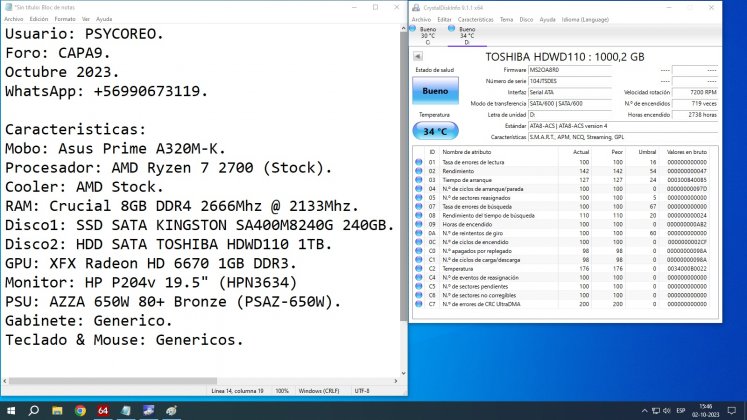Click the Número de serie field

pyautogui.click(x=570, y=81)
